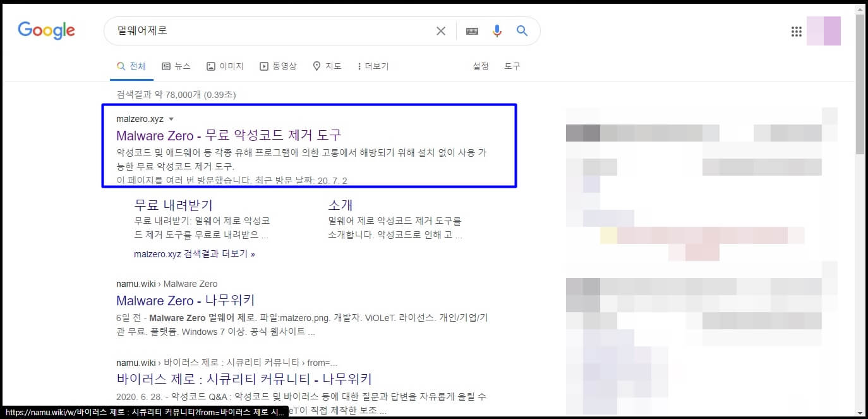
Task: Open the 소개 sitelink
Action: tap(341, 205)
